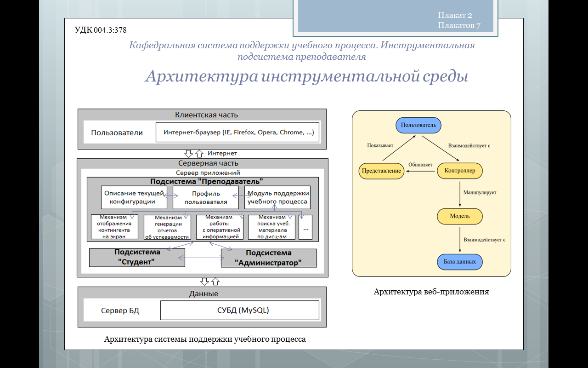The height and width of the screenshot is (368, 588).
Task: Select the 'Представление' yellow node
Action: (382, 171)
